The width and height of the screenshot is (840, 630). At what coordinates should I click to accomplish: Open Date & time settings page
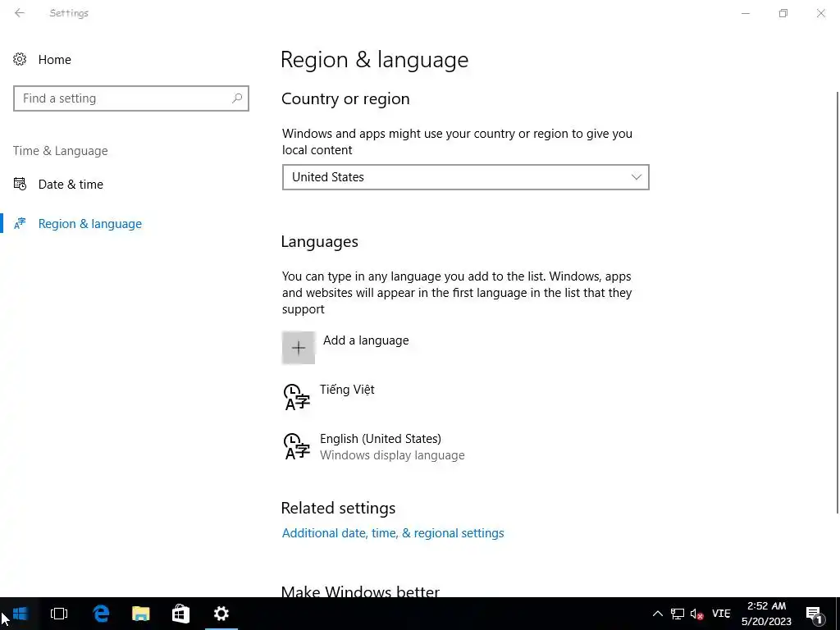(71, 185)
